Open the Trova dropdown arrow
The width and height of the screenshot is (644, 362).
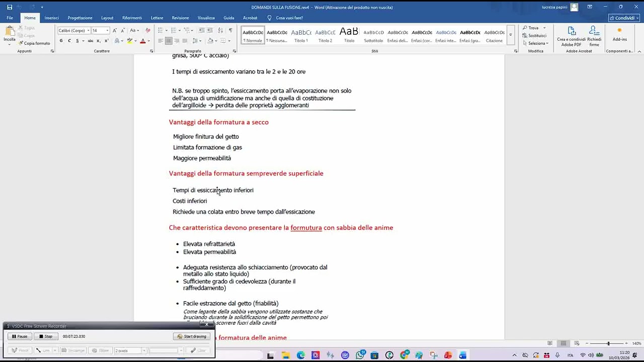pos(544,28)
